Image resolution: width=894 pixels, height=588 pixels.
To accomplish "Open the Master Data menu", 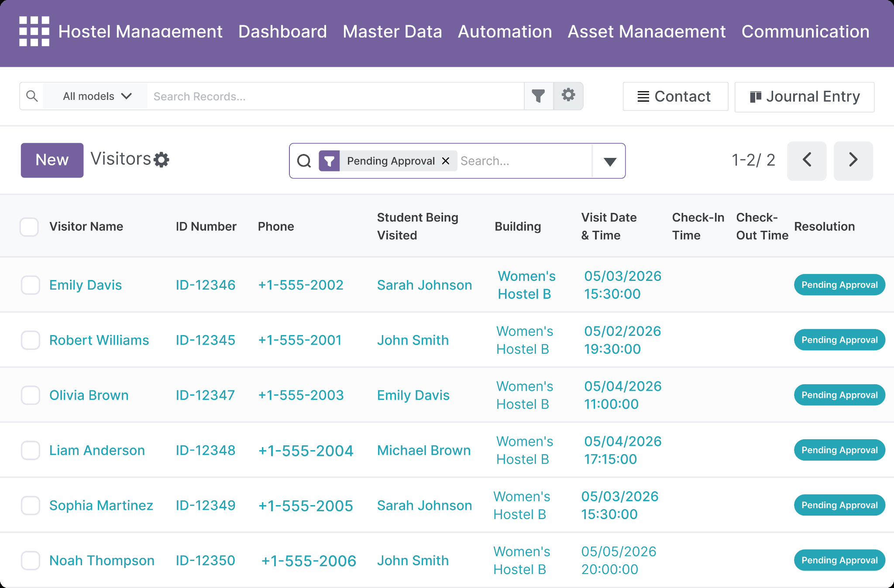I will point(392,31).
